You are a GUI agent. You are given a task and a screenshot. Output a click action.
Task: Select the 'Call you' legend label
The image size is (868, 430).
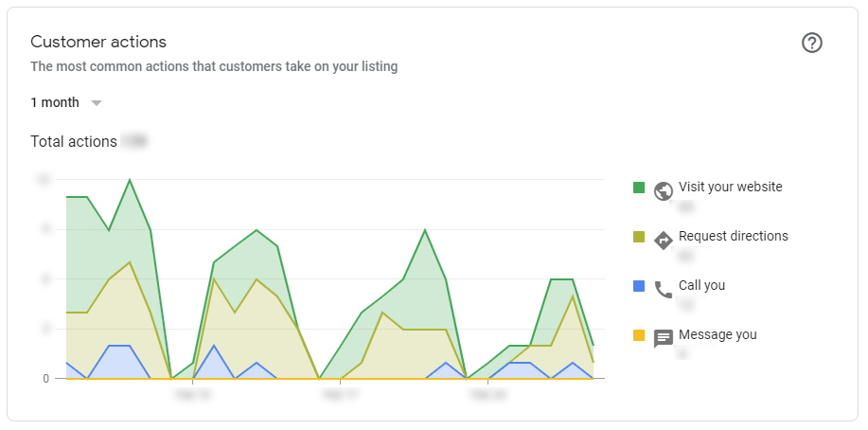click(x=701, y=285)
